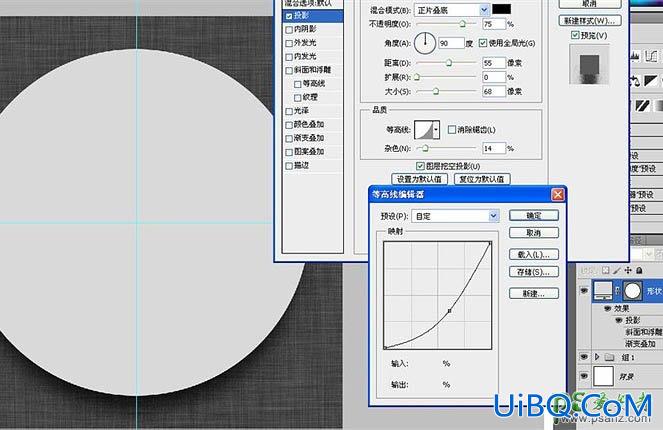
Task: Open the contour picker dropdown arrow
Action: 436,129
